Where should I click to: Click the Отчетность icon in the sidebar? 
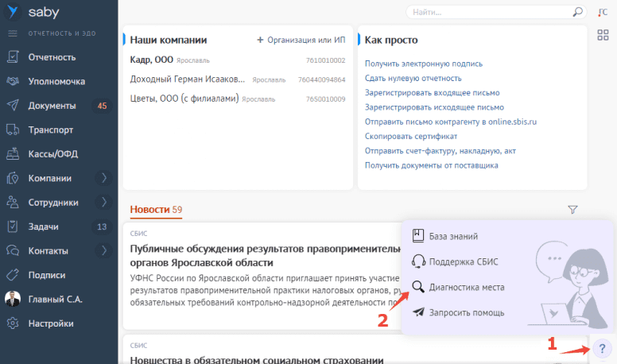point(13,57)
